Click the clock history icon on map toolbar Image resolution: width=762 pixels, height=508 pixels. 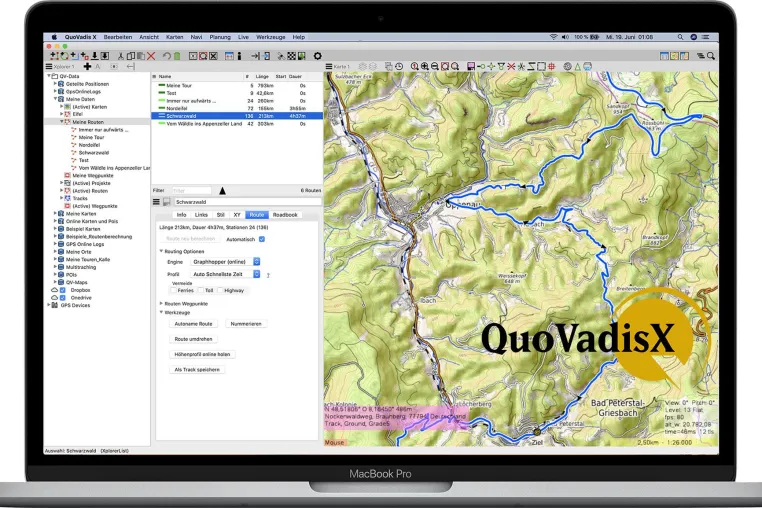point(399,67)
